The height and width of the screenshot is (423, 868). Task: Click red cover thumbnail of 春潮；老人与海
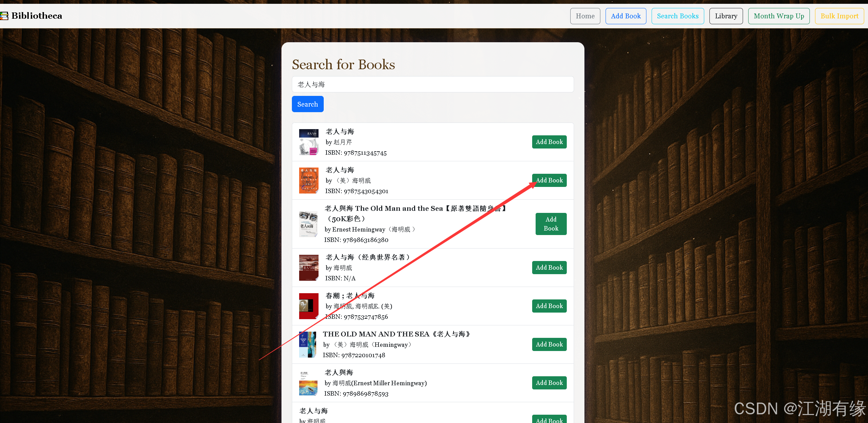click(x=308, y=306)
